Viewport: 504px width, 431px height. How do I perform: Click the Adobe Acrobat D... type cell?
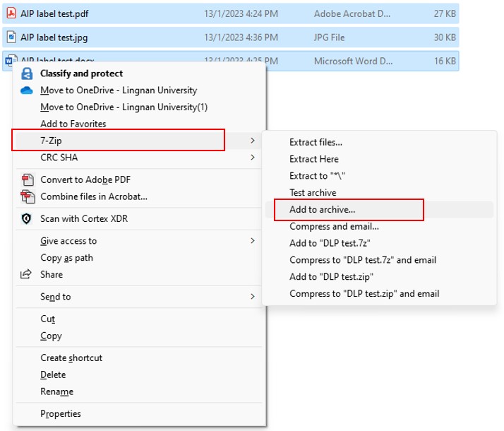click(352, 14)
